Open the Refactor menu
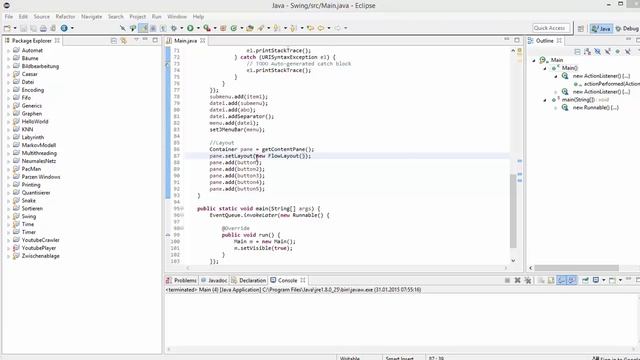 click(65, 17)
